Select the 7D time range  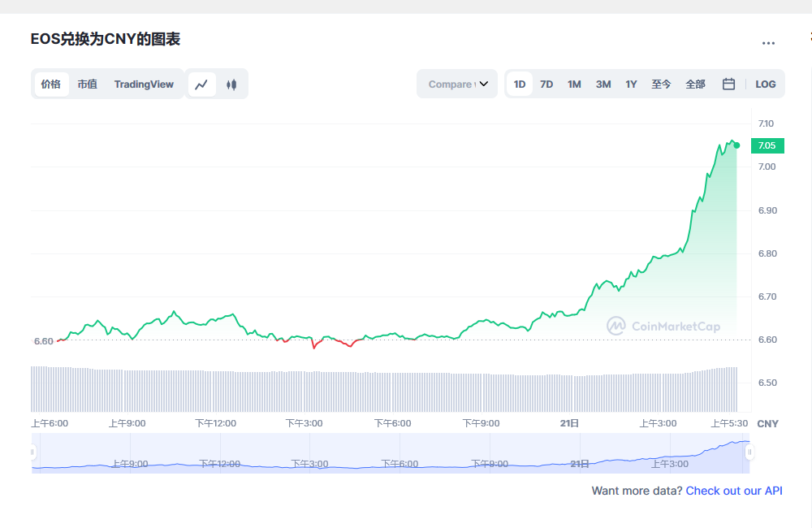click(546, 84)
